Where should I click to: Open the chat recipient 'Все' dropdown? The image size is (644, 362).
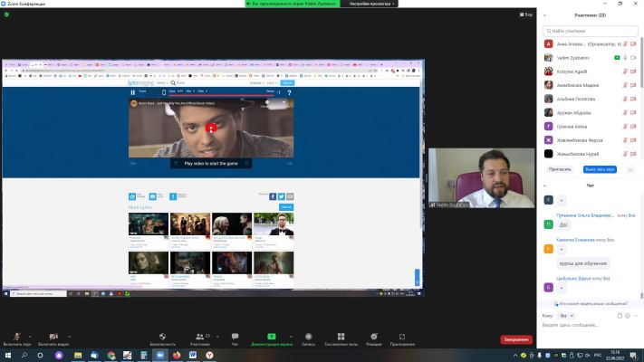566,316
